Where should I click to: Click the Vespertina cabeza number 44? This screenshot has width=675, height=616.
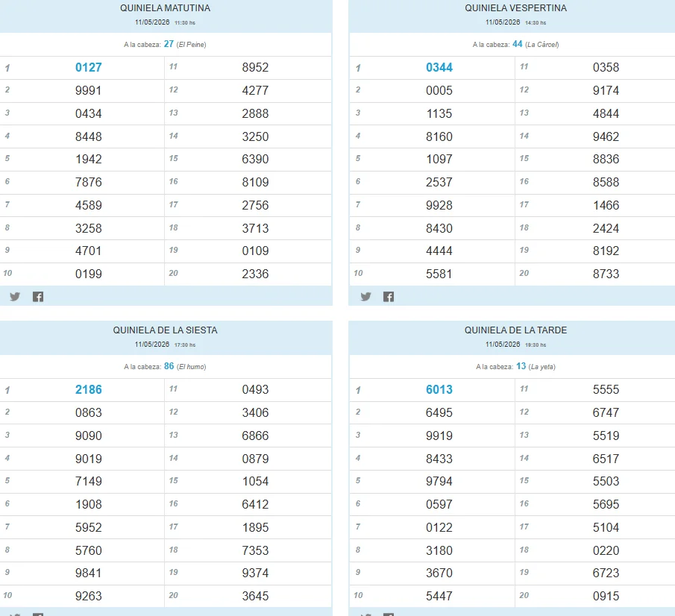tap(518, 44)
